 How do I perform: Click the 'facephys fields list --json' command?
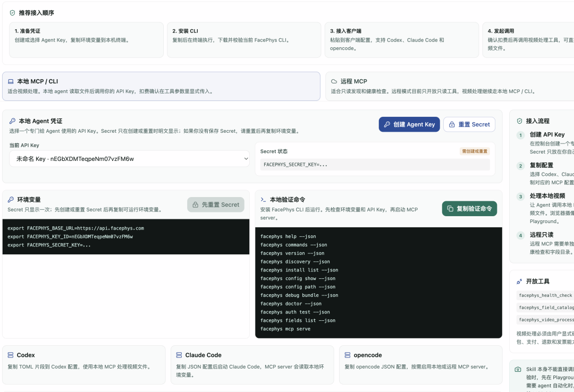[298, 321]
